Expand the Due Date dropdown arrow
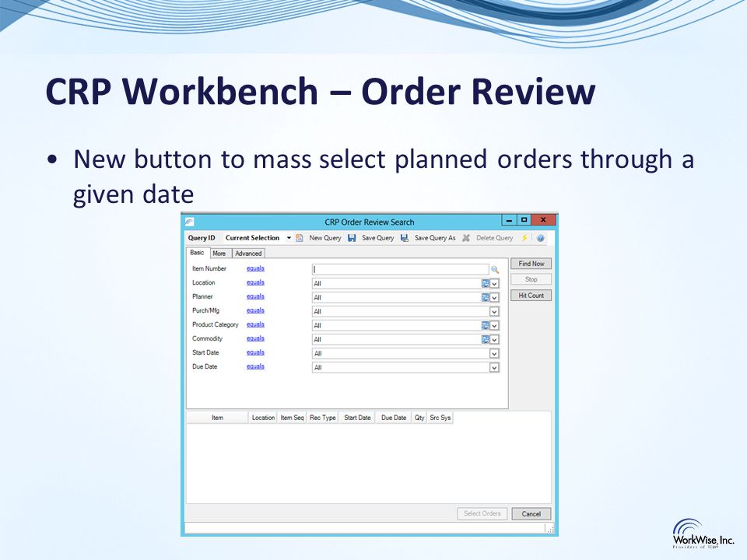 coord(494,368)
